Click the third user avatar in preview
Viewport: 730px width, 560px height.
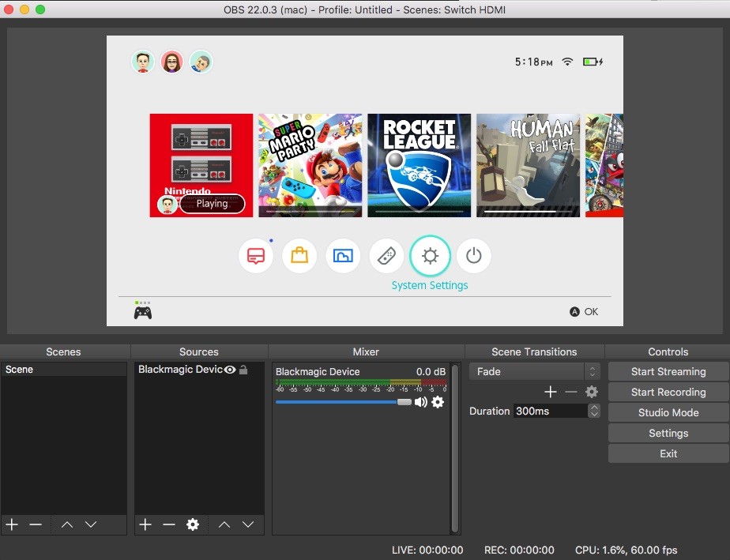point(201,62)
